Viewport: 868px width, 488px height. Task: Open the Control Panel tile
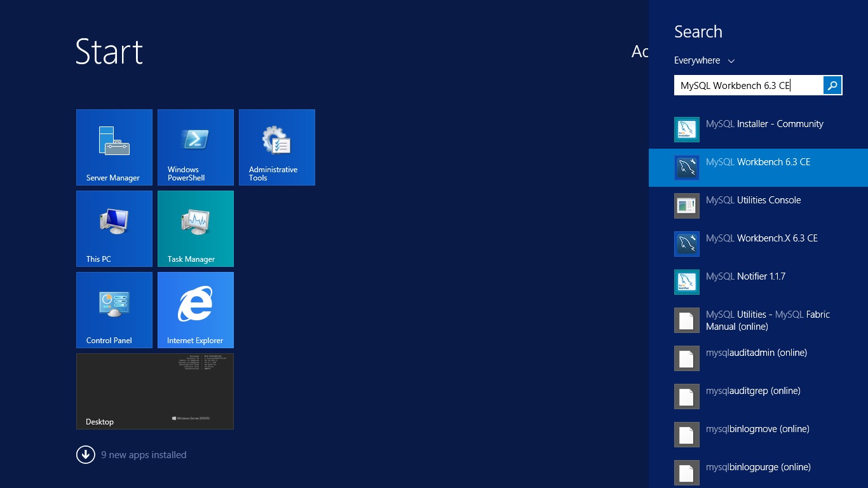click(114, 310)
